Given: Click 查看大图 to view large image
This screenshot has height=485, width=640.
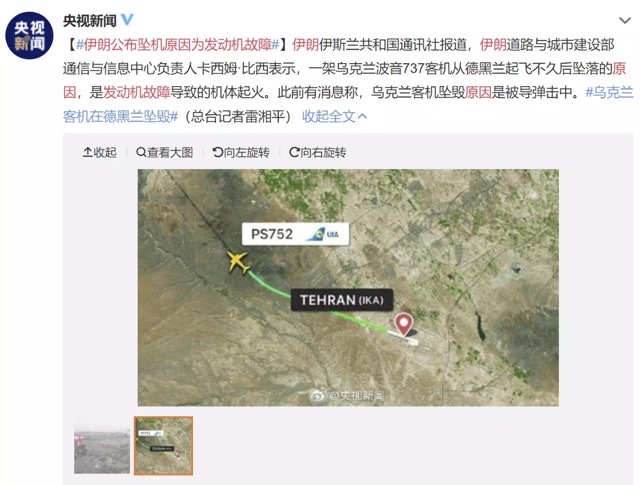Looking at the screenshot, I should point(164,152).
